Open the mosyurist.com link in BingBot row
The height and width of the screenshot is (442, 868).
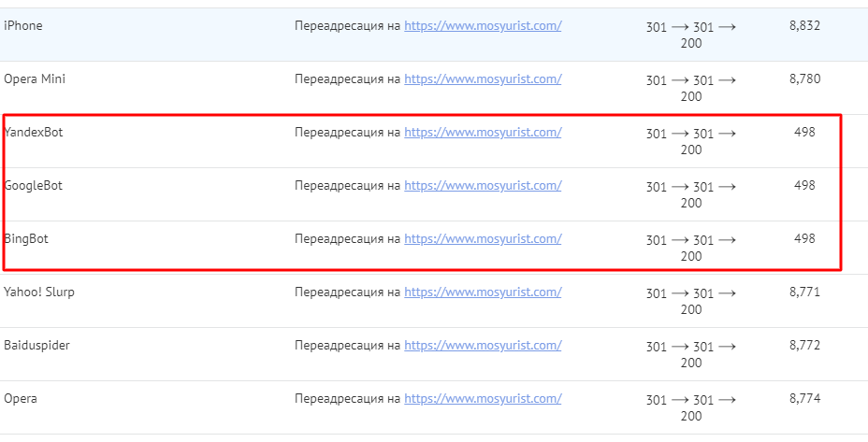(x=483, y=239)
